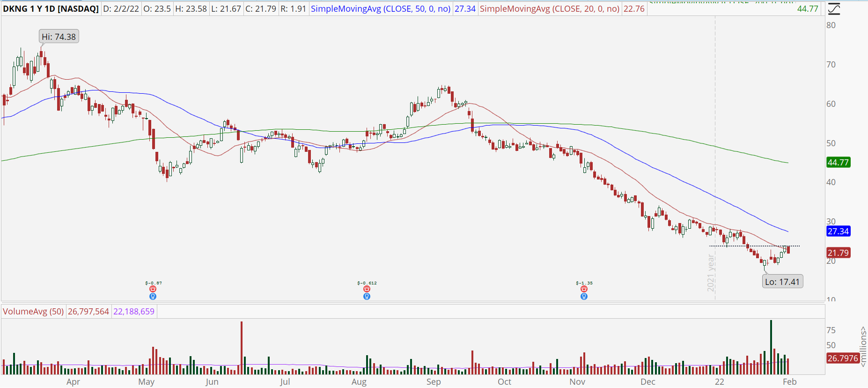Click the date value D: 2/2/22
The height and width of the screenshot is (388, 868).
point(121,9)
